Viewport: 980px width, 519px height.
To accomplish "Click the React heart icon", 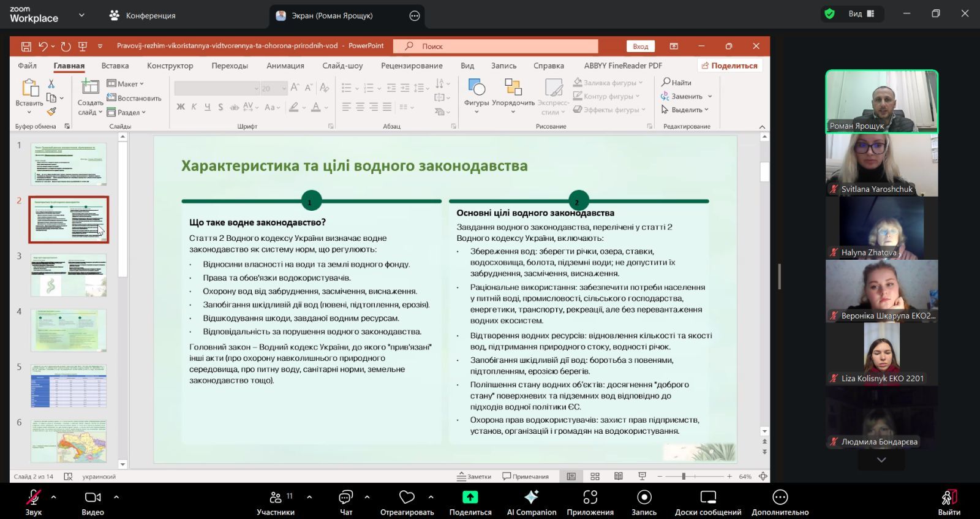I will tap(407, 498).
